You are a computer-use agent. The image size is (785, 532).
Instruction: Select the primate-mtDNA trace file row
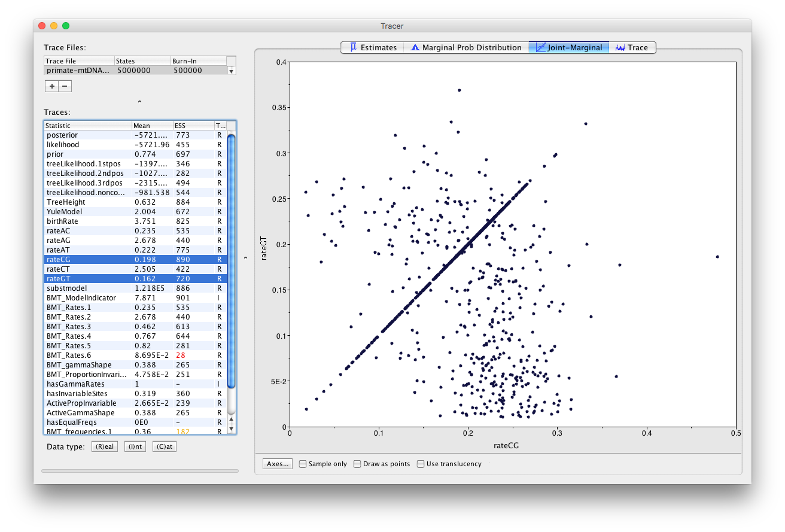click(x=136, y=71)
